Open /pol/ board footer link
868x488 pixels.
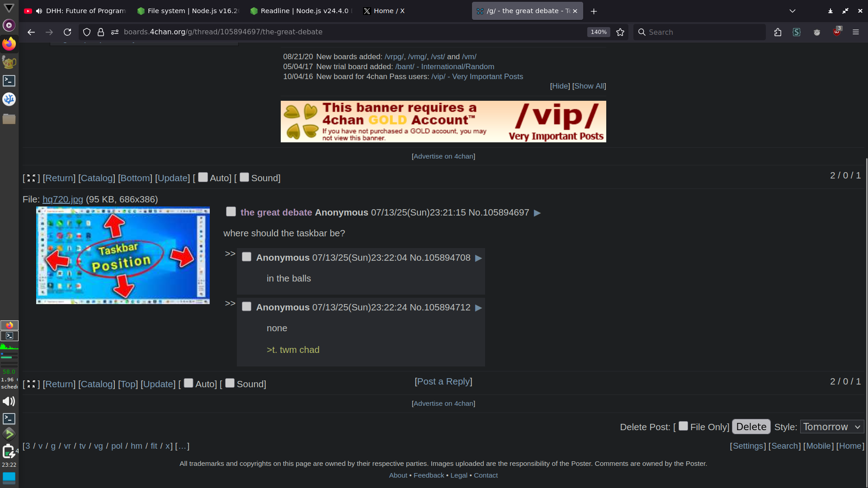coord(117,446)
